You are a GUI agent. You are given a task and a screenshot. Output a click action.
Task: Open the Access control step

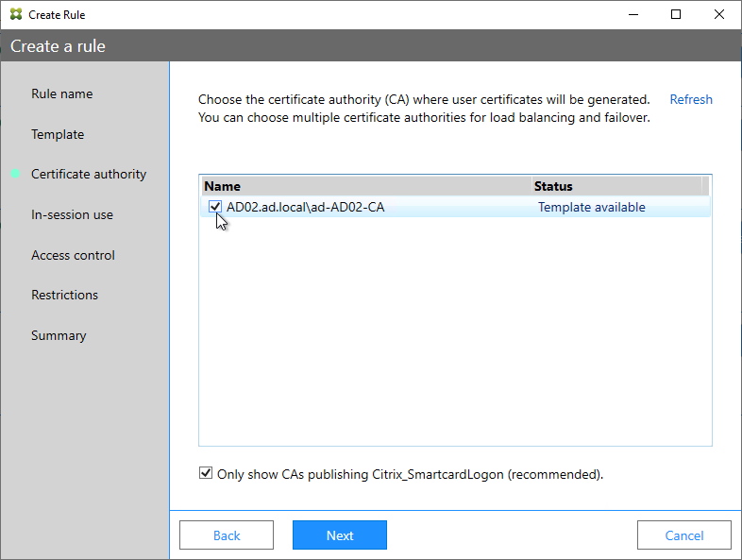click(x=73, y=255)
